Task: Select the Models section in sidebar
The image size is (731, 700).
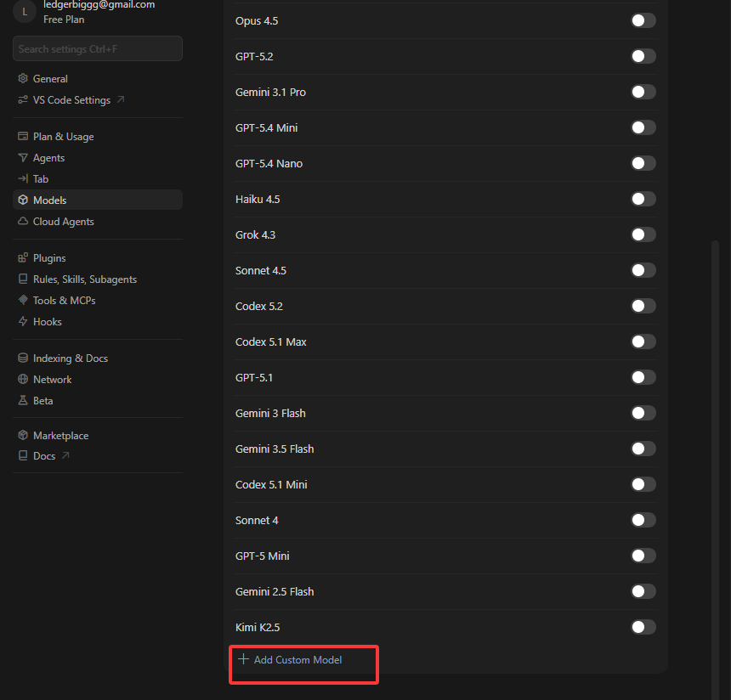Action: tap(98, 200)
